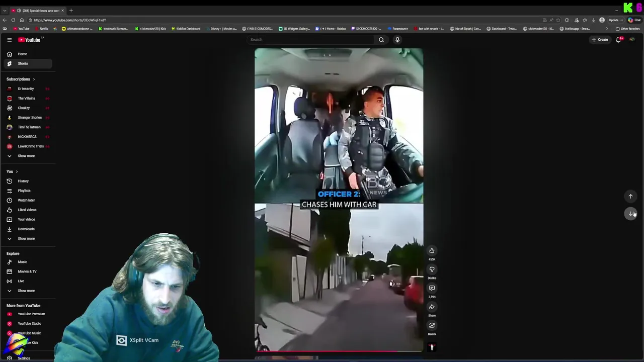Search with your voice microphone
Screen dimensions: 644x362
coord(397,40)
